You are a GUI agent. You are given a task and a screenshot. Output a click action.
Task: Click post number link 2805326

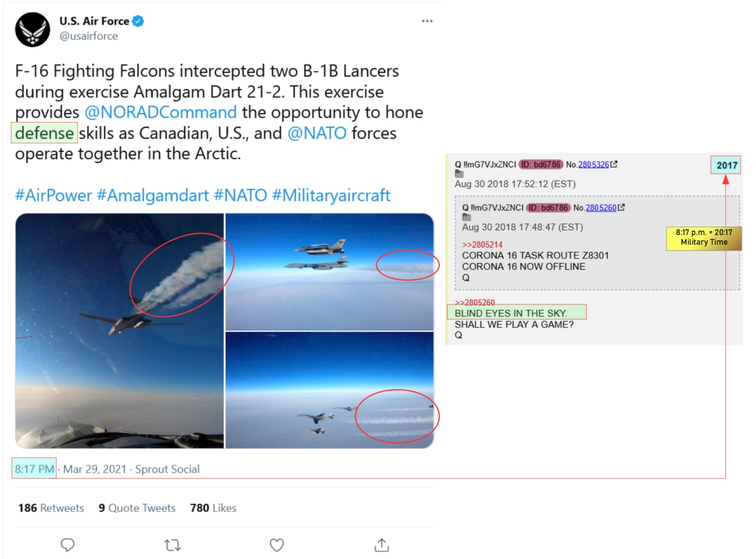click(594, 165)
